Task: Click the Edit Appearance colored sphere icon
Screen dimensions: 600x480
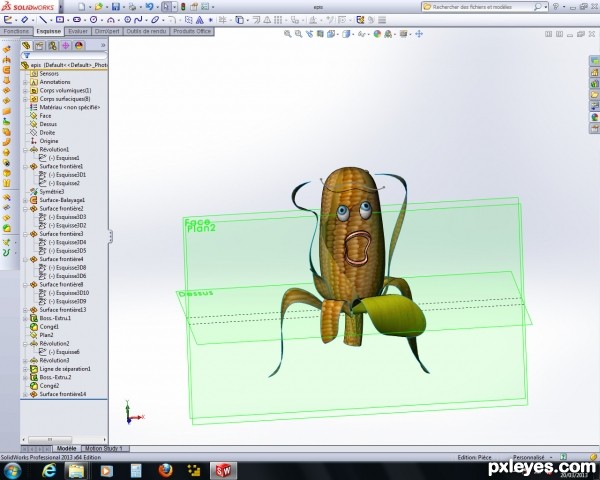Action: 377,34
